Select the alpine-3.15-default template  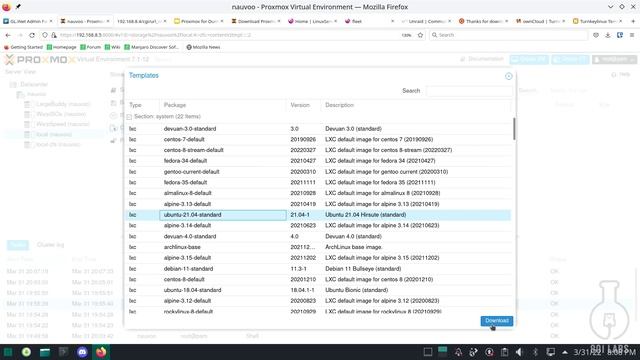(318, 258)
